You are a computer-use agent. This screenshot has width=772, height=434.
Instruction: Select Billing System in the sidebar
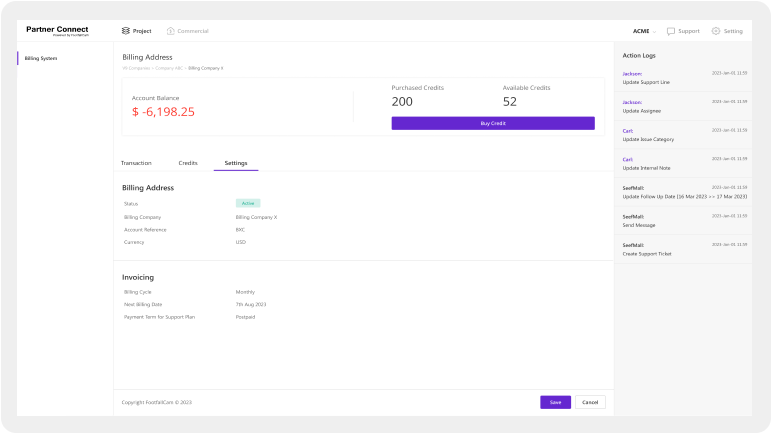pos(41,58)
